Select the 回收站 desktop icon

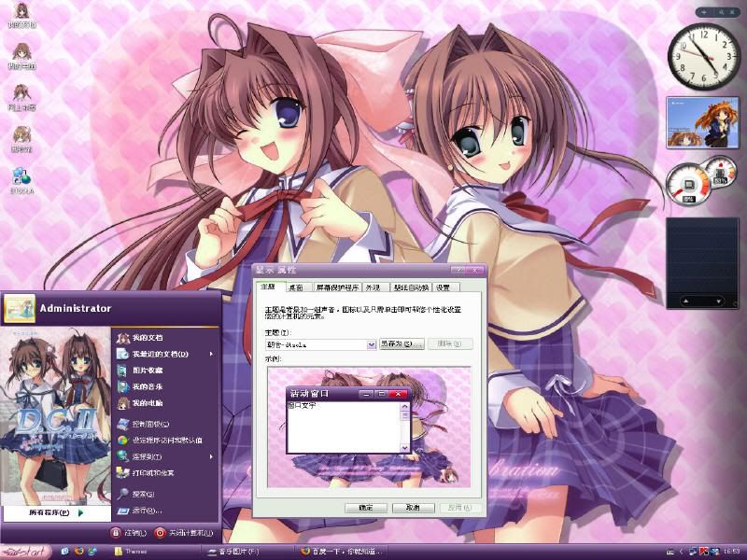click(21, 140)
